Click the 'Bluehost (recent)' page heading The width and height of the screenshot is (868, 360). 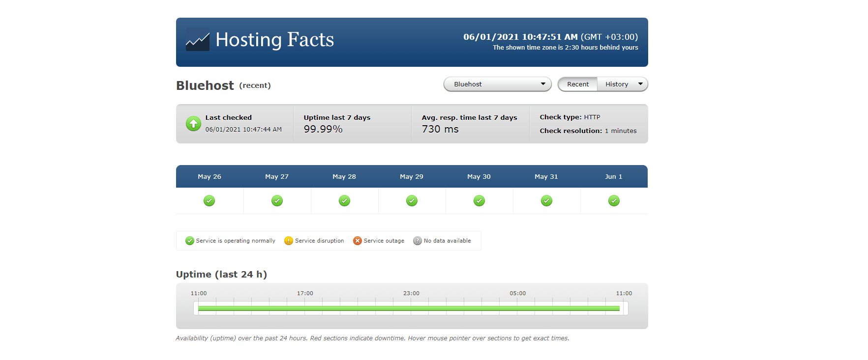[x=223, y=85]
